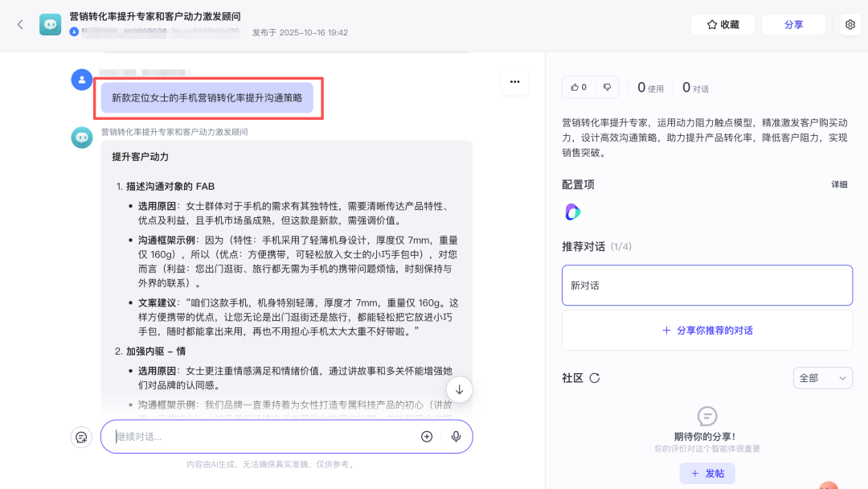Click the 分享 share button
This screenshot has height=489, width=868.
793,24
